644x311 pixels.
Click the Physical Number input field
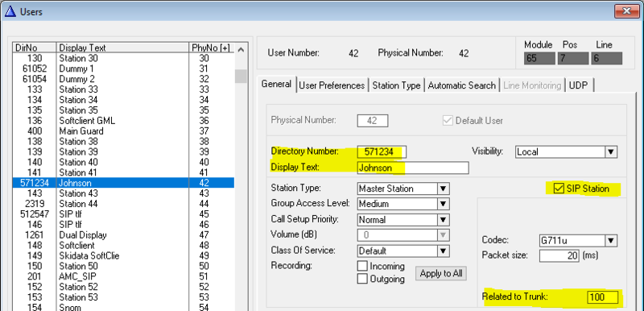pos(373,121)
